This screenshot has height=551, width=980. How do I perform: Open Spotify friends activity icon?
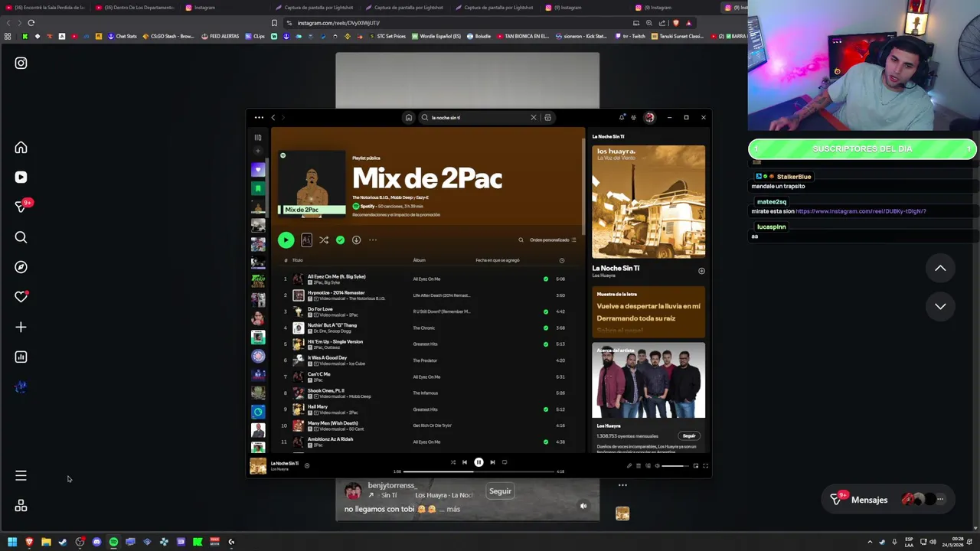[633, 118]
